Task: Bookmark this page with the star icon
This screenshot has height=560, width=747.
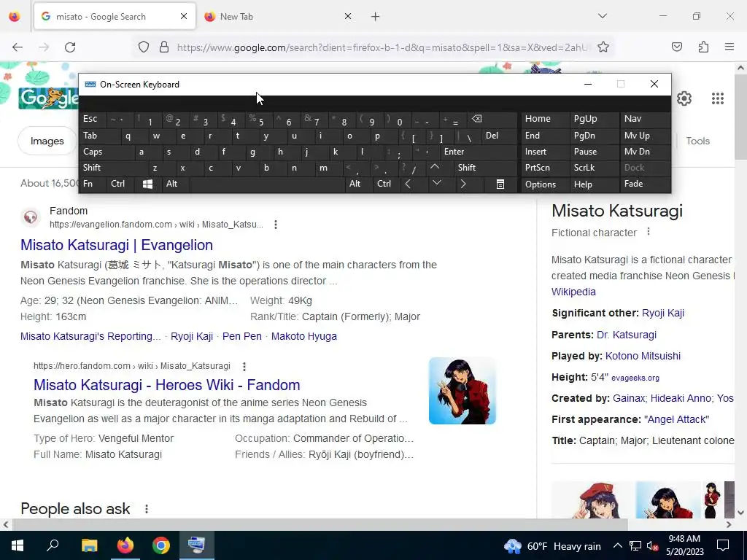Action: point(603,47)
